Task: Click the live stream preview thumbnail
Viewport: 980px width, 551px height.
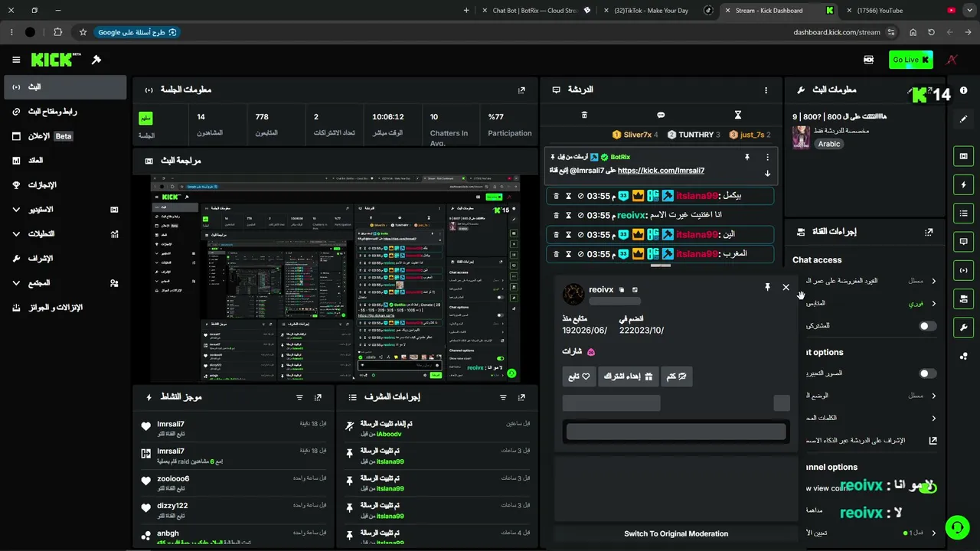Action: [335, 279]
